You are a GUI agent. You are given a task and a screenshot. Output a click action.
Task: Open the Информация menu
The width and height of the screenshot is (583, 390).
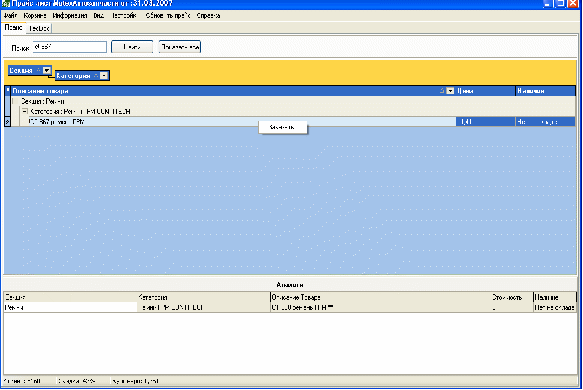[x=70, y=16]
